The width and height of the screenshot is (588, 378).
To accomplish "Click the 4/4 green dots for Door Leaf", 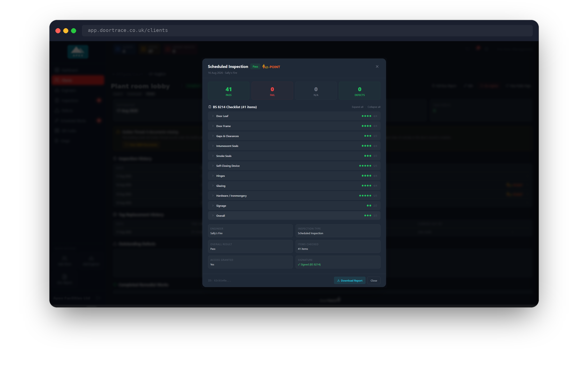I will pyautogui.click(x=366, y=116).
